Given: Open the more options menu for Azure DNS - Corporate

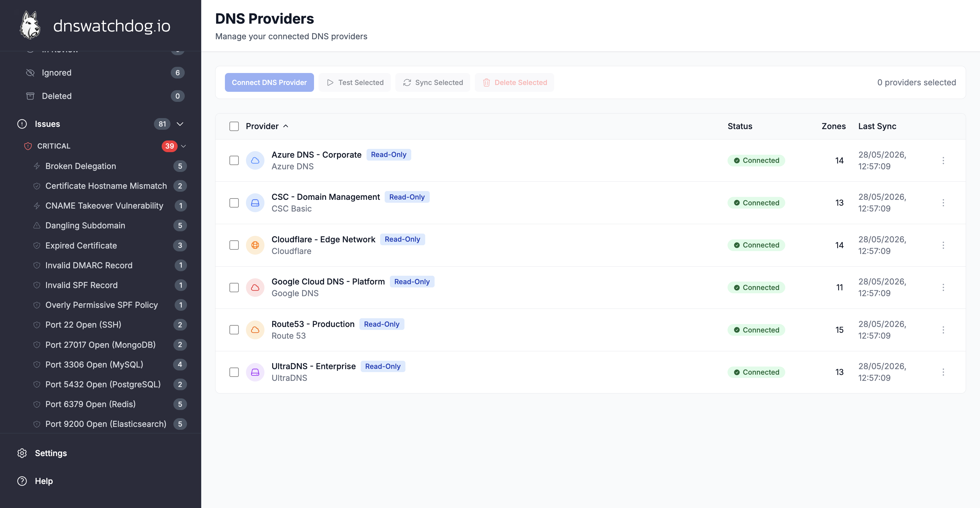Looking at the screenshot, I should [x=943, y=161].
